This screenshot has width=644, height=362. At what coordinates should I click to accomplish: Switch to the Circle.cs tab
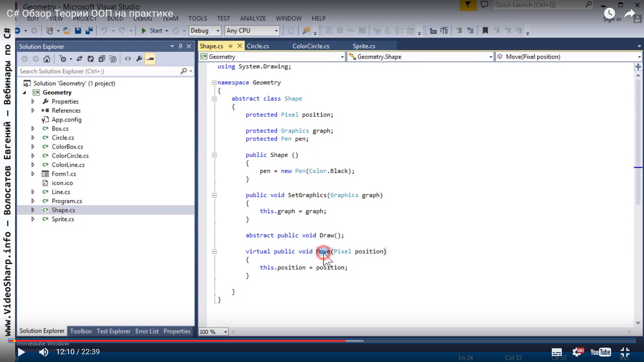tap(258, 46)
